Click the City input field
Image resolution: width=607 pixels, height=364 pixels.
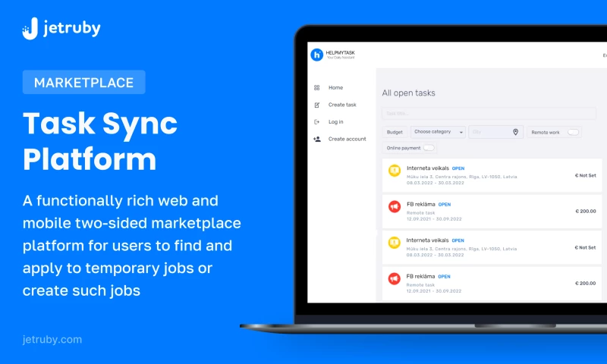[x=495, y=132]
